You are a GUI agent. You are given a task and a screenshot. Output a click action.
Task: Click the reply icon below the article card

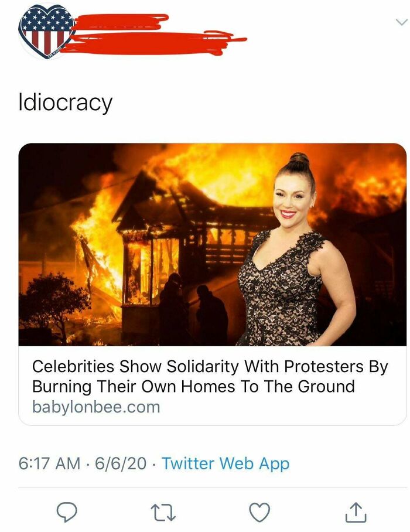[66, 511]
